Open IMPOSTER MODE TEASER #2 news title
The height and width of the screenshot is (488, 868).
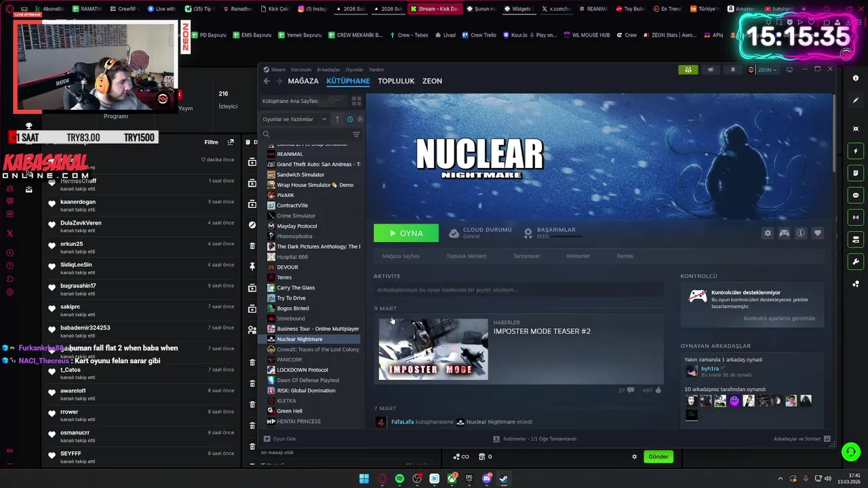[542, 331]
